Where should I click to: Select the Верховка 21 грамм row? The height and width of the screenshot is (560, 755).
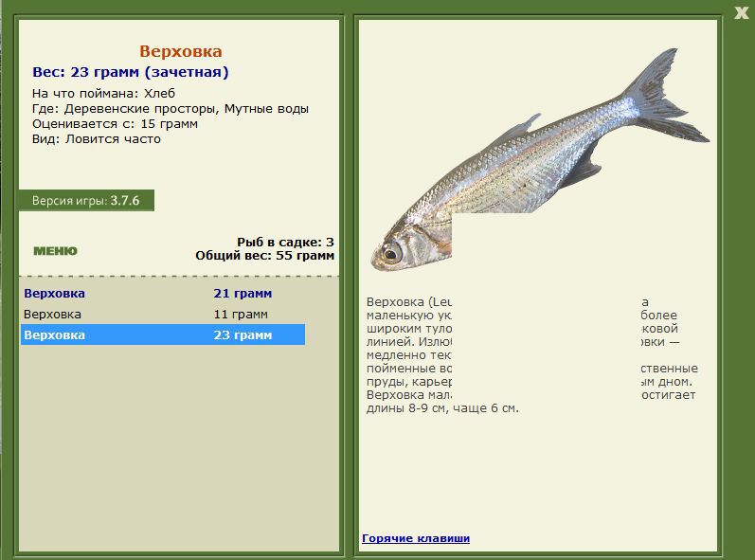(x=163, y=293)
